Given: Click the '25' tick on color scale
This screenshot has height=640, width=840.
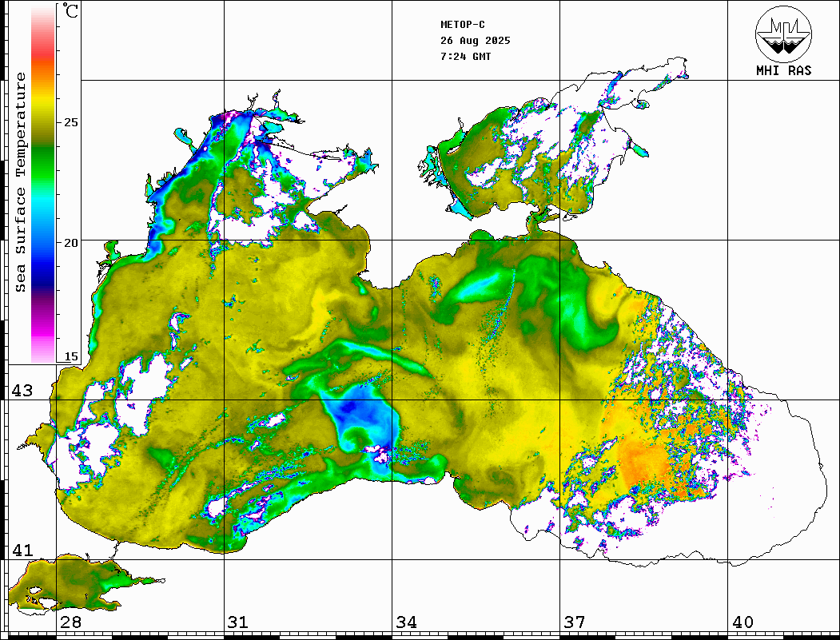Looking at the screenshot, I should (70, 122).
